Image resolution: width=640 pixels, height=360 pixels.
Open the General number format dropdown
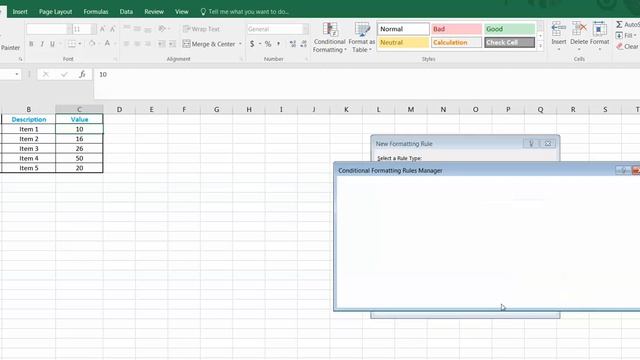[305, 29]
